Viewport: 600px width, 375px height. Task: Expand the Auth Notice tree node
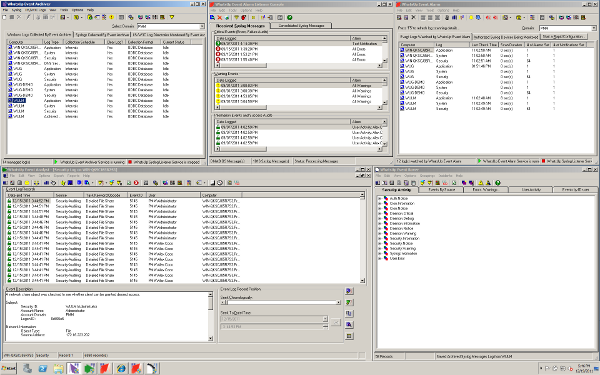[x=380, y=199]
